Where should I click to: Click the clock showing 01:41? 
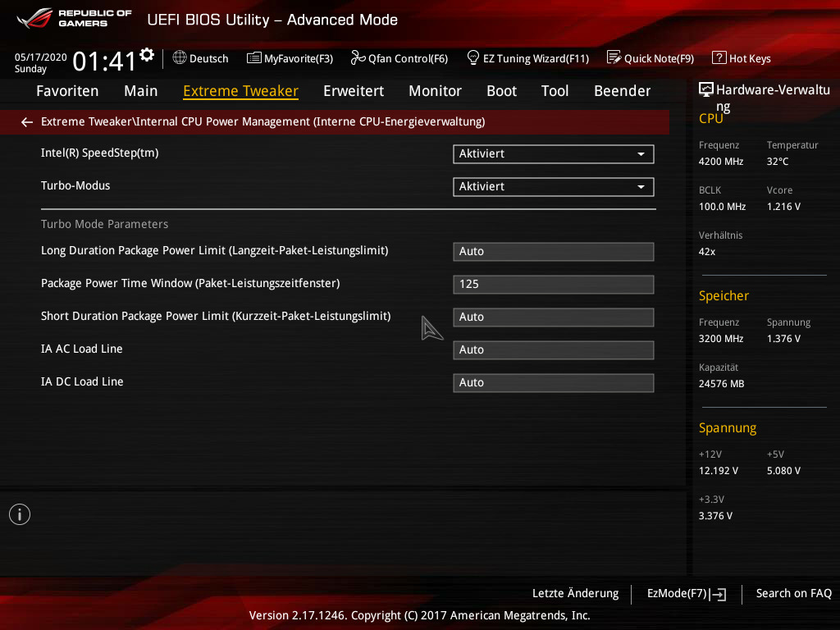coord(104,61)
